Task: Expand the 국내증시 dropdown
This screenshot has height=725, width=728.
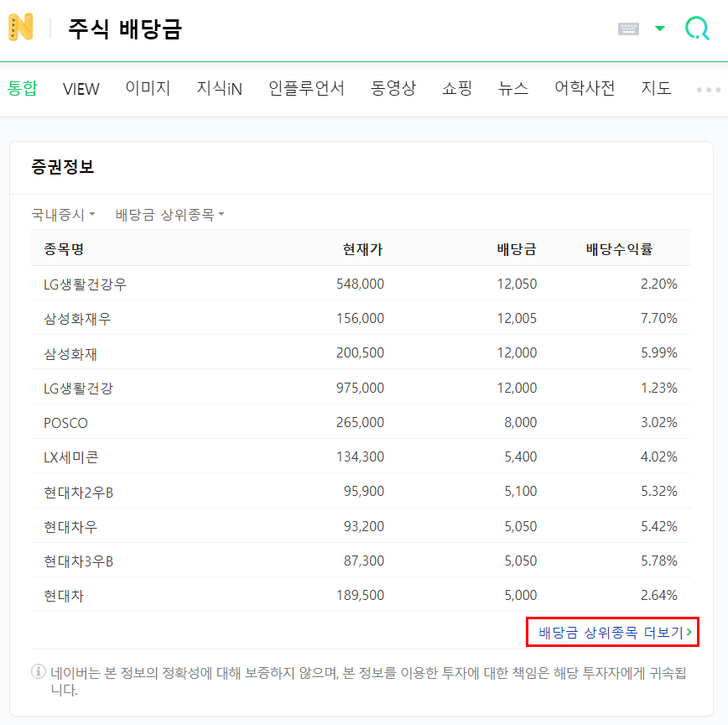Action: pyautogui.click(x=63, y=215)
